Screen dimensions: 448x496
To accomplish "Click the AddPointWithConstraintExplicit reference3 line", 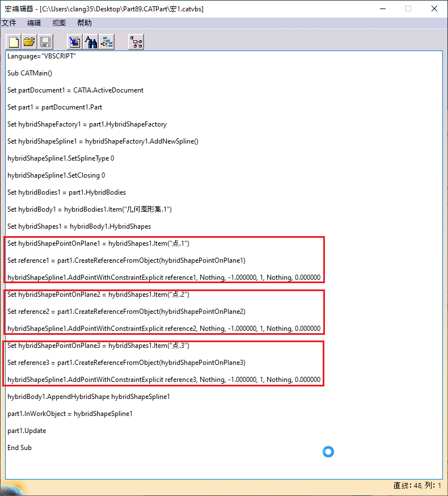I will (x=164, y=380).
